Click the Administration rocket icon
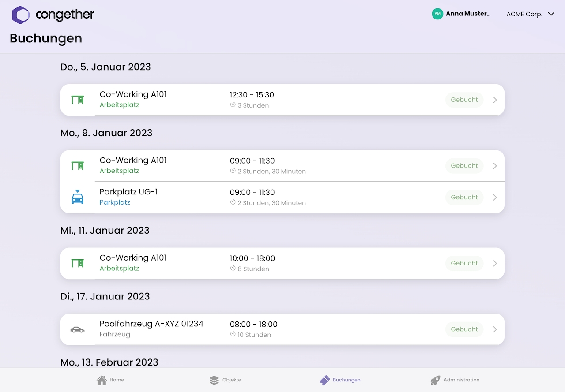The height and width of the screenshot is (392, 565). tap(435, 380)
